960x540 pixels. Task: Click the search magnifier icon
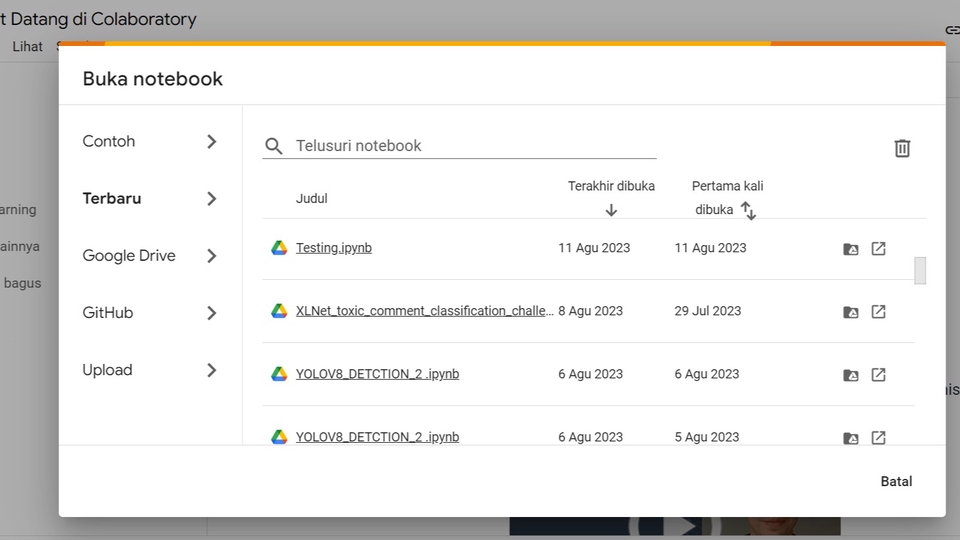(274, 146)
